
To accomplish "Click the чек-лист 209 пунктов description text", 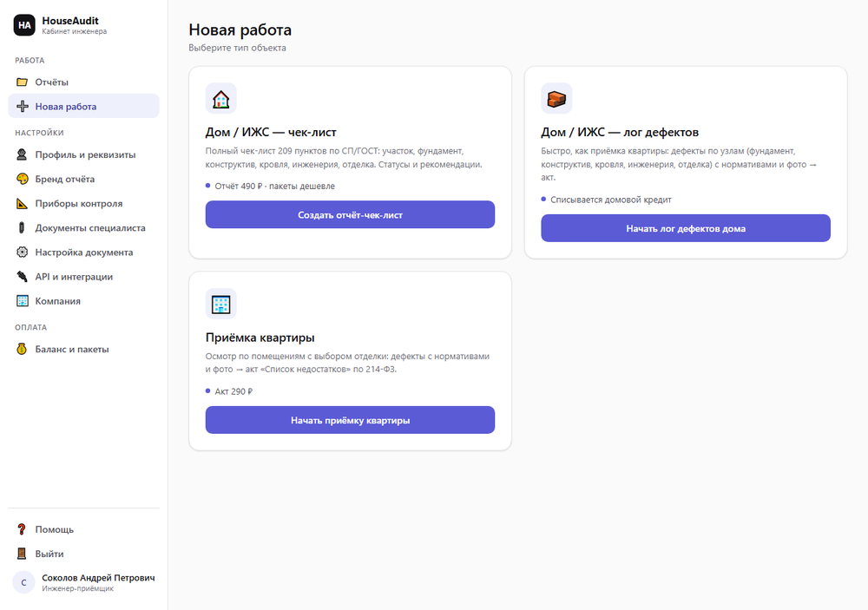I will (x=344, y=158).
